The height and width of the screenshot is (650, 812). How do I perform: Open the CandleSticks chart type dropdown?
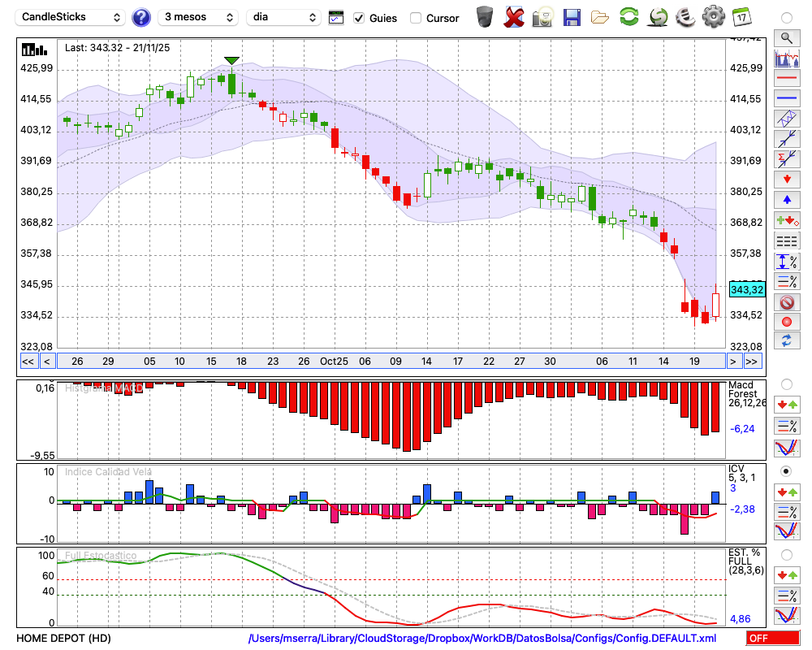[x=71, y=17]
